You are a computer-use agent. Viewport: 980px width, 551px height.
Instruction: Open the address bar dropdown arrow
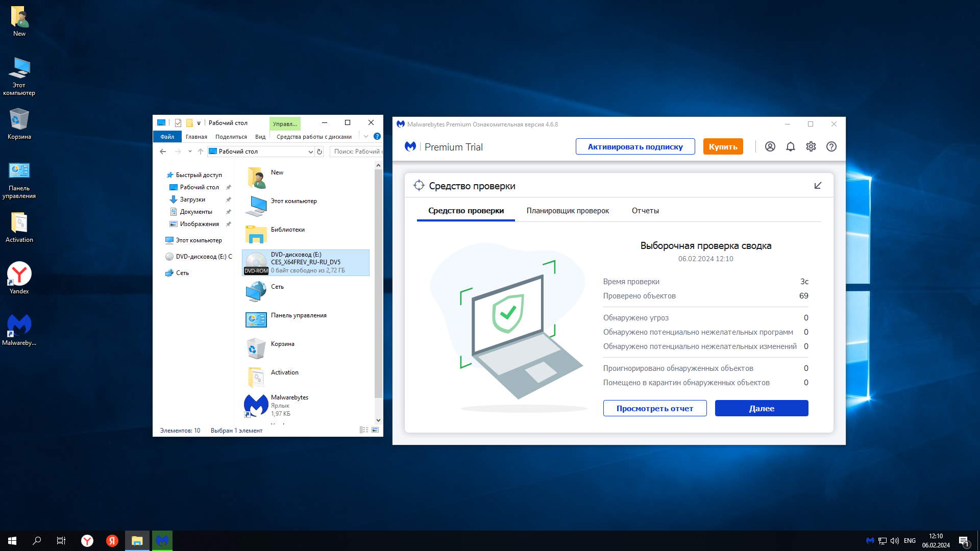tap(310, 152)
